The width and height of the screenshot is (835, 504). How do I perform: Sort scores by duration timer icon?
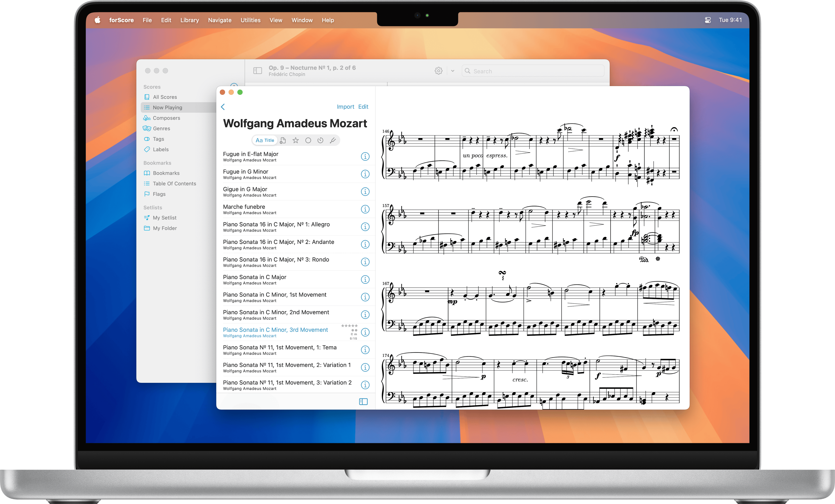coord(320,140)
